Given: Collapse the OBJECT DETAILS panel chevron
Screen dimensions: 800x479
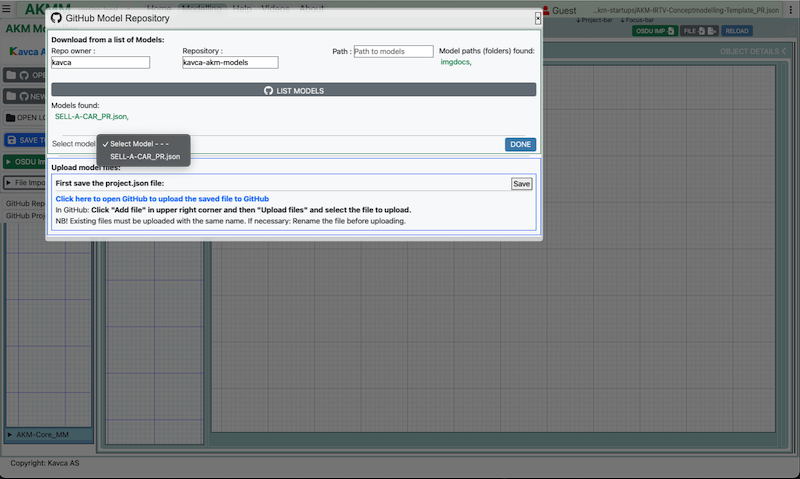Looking at the screenshot, I should click(x=784, y=52).
